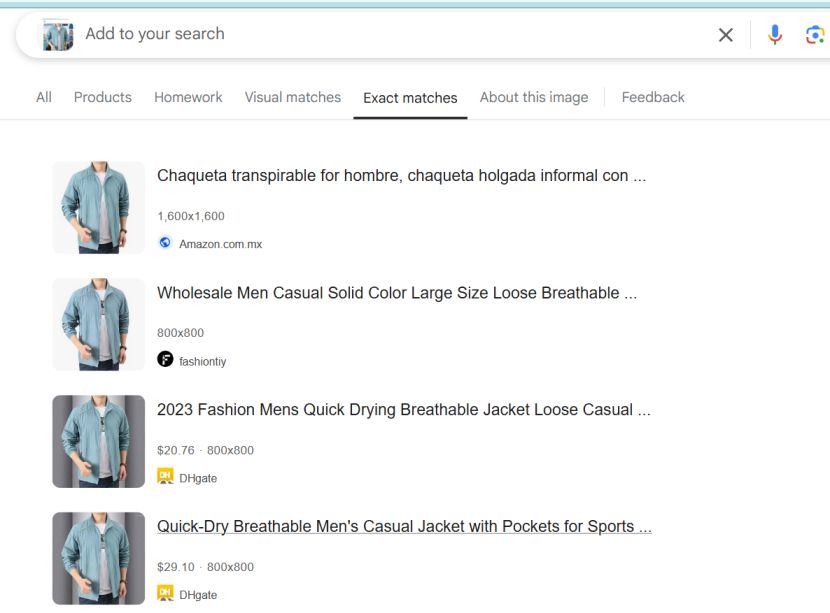Open Google Lens via camera icon
Image resolution: width=830 pixels, height=613 pixels.
point(812,34)
